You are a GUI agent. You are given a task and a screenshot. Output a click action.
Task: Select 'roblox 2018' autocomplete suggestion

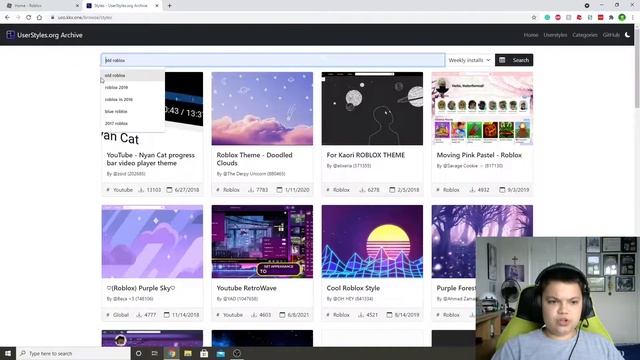click(x=133, y=87)
